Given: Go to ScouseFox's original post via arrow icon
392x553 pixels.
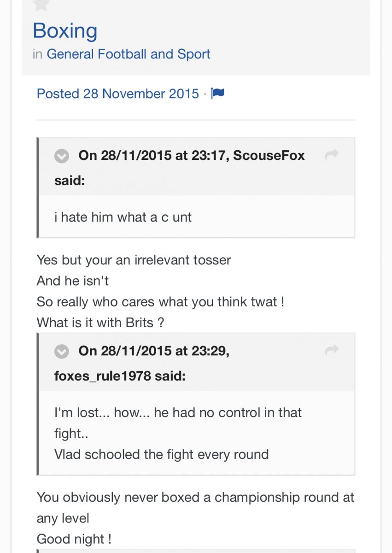Looking at the screenshot, I should [332, 155].
